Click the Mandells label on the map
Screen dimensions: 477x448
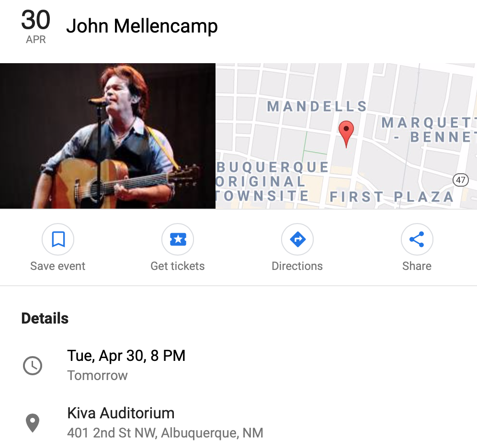pos(317,106)
